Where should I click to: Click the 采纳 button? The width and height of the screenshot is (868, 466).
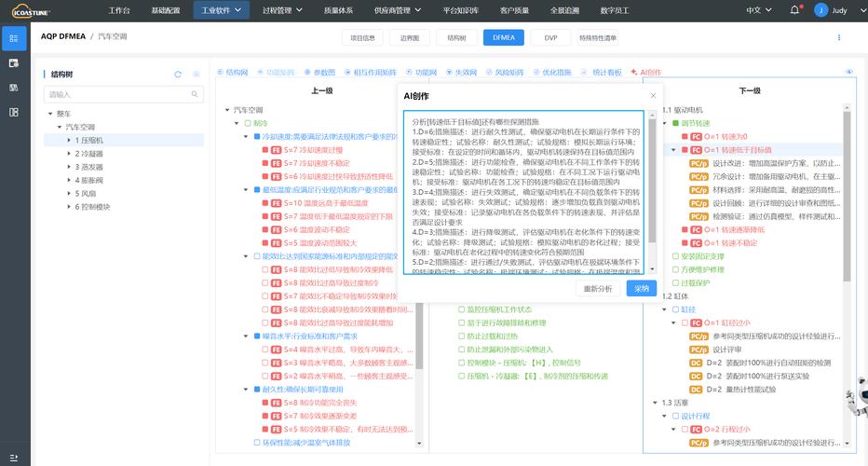click(x=642, y=289)
